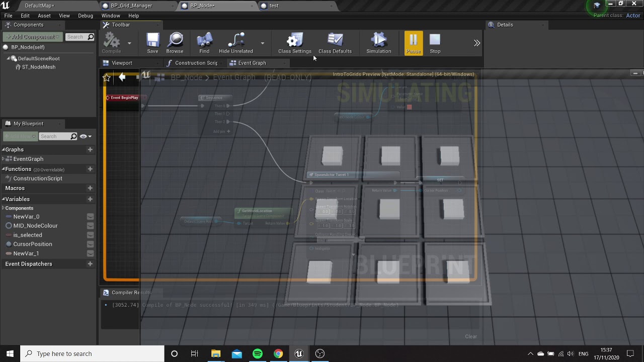Clear the compiler results
The height and width of the screenshot is (362, 644).
pos(471,336)
